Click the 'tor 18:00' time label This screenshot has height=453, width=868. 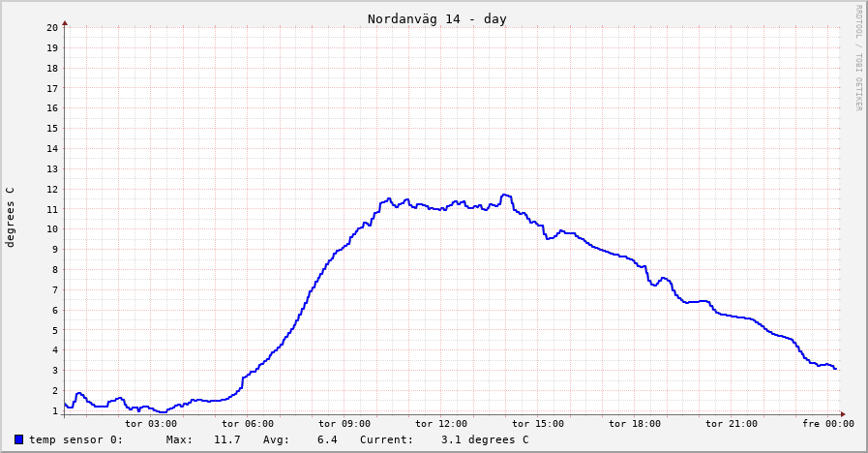click(x=635, y=423)
